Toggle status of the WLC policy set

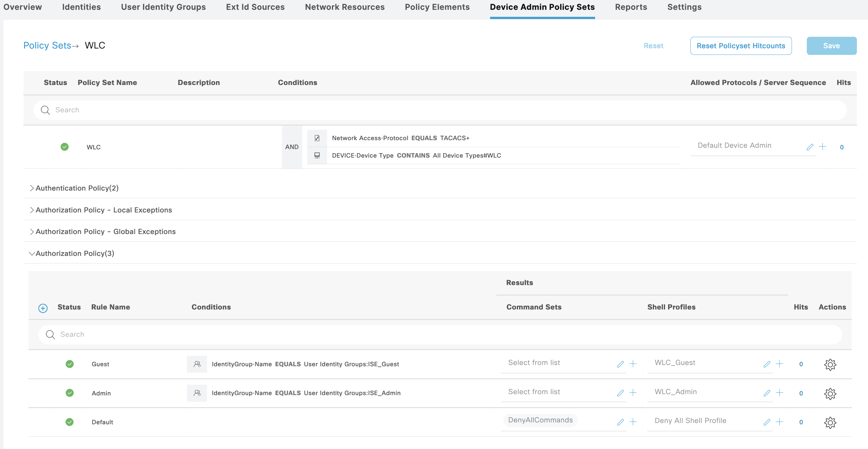tap(64, 147)
